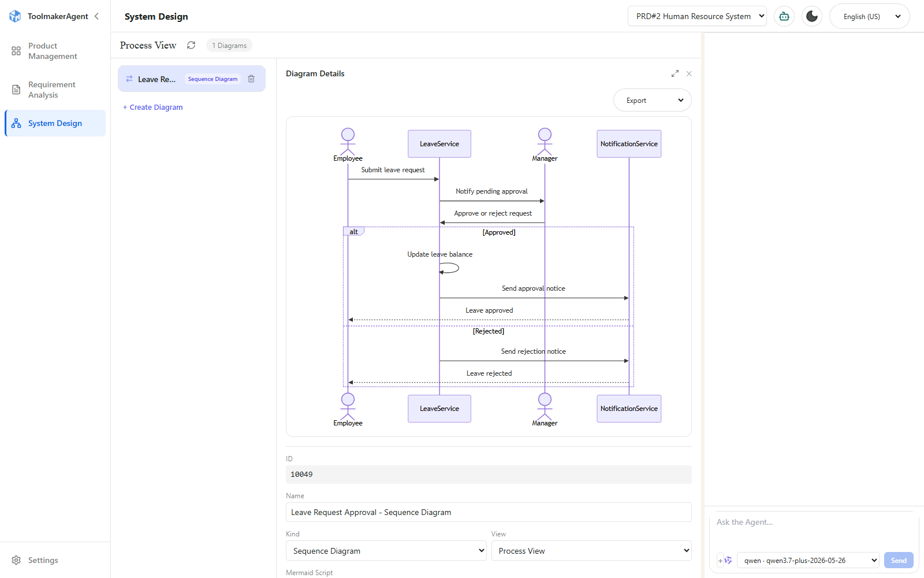
Task: Select the Leave Re... diagram item
Action: pyautogui.click(x=192, y=79)
